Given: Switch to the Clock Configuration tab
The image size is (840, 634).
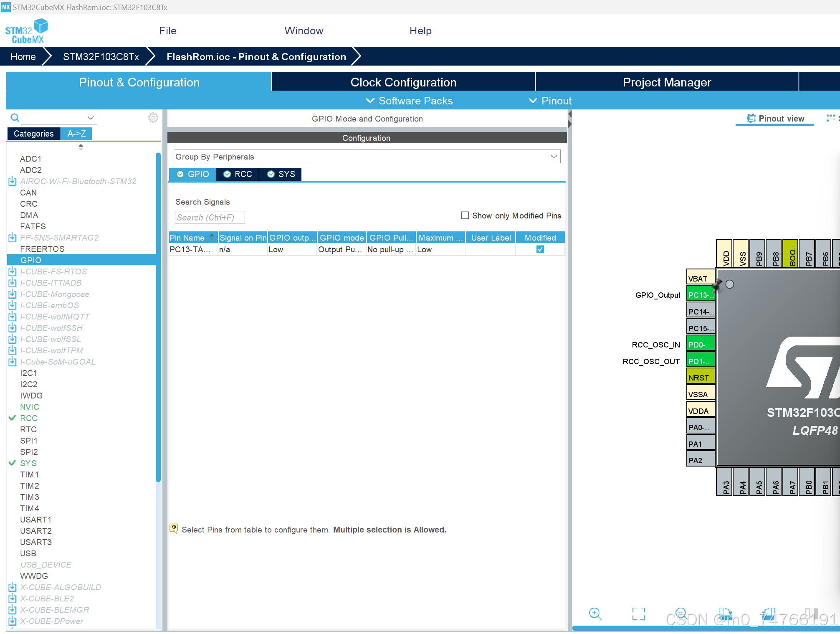Looking at the screenshot, I should pyautogui.click(x=403, y=82).
